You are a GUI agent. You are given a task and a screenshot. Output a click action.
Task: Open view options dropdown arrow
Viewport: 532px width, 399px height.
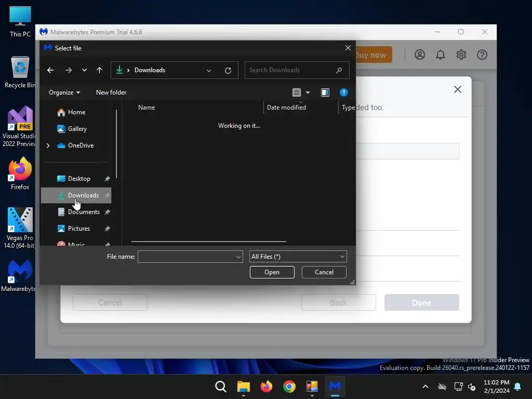click(x=308, y=92)
